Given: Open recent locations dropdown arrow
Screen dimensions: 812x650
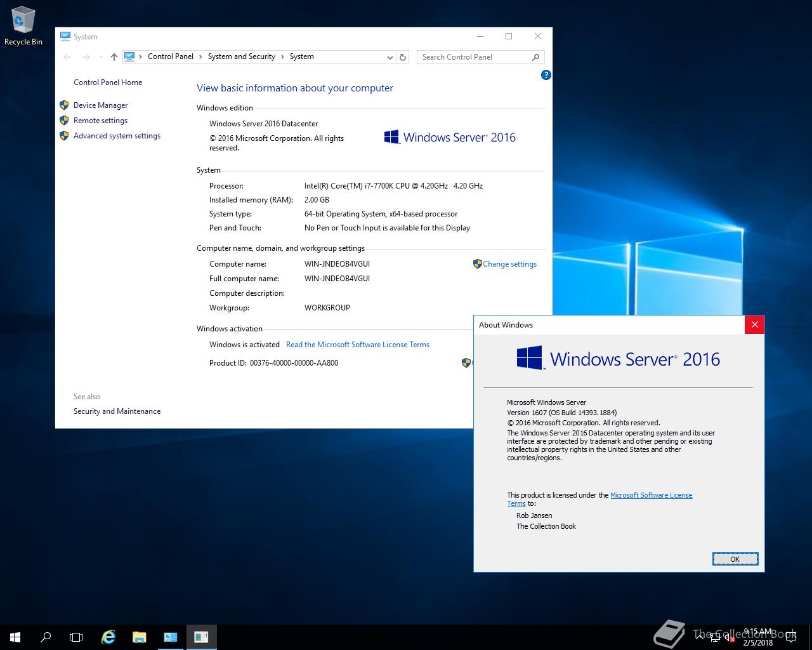Looking at the screenshot, I should (x=101, y=57).
